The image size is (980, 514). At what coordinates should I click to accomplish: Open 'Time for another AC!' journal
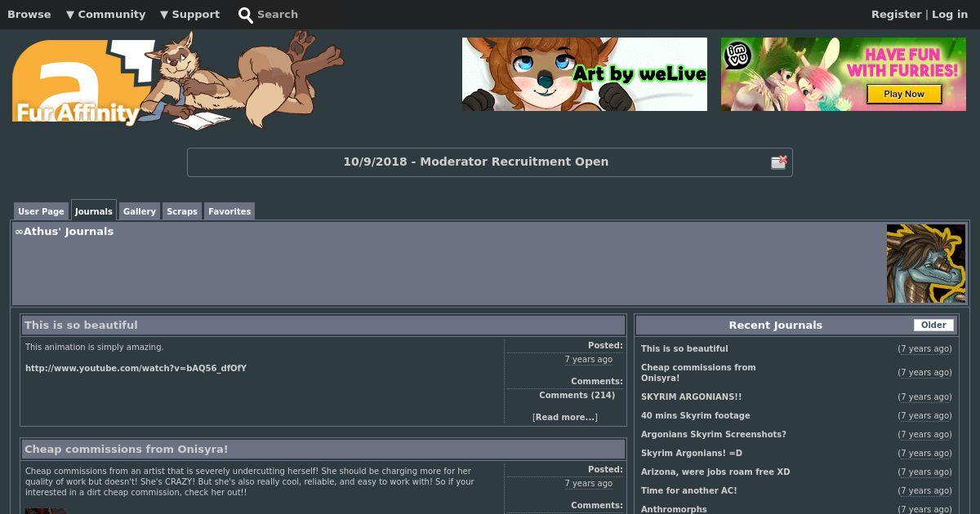[689, 491]
